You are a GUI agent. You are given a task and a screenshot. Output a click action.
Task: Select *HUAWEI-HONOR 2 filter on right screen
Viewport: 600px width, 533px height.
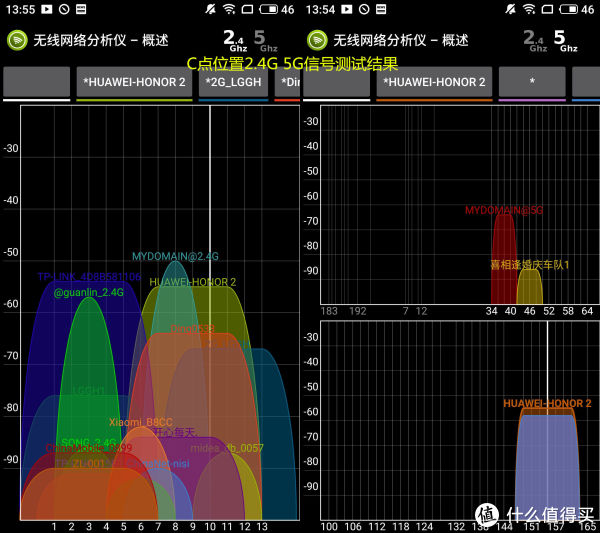[x=434, y=82]
